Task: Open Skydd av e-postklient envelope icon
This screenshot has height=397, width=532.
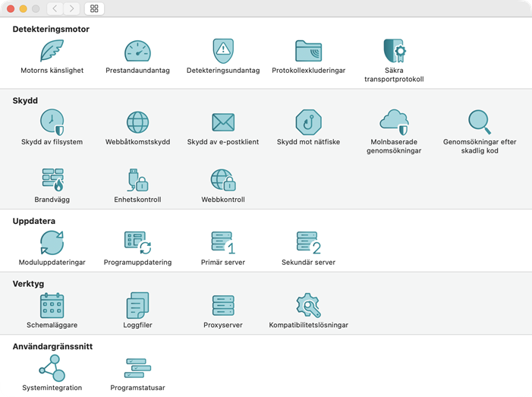Action: [223, 122]
